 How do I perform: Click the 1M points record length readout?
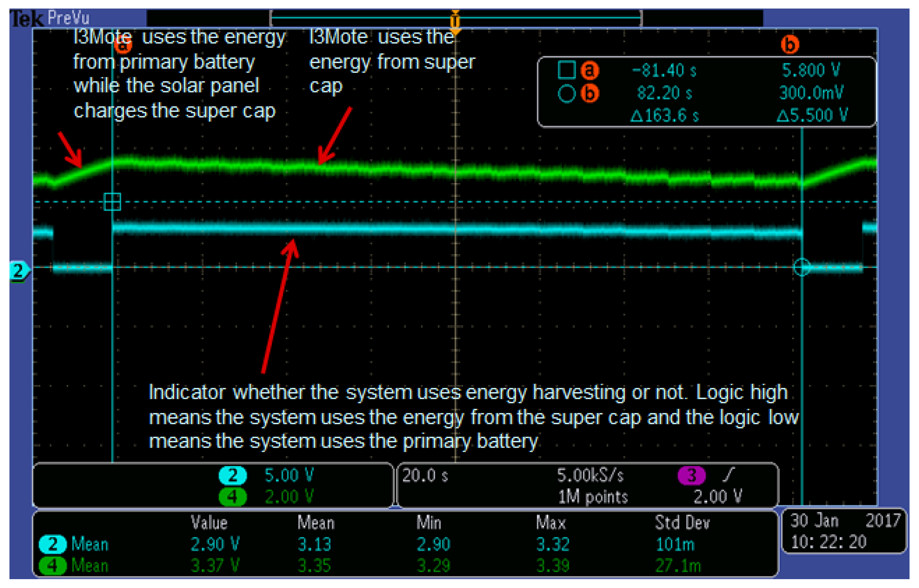coord(593,497)
